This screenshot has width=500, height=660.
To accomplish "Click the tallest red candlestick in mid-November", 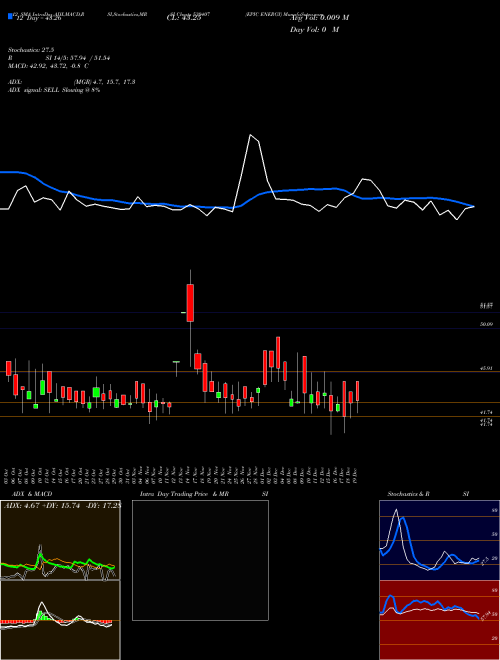I will [190, 303].
